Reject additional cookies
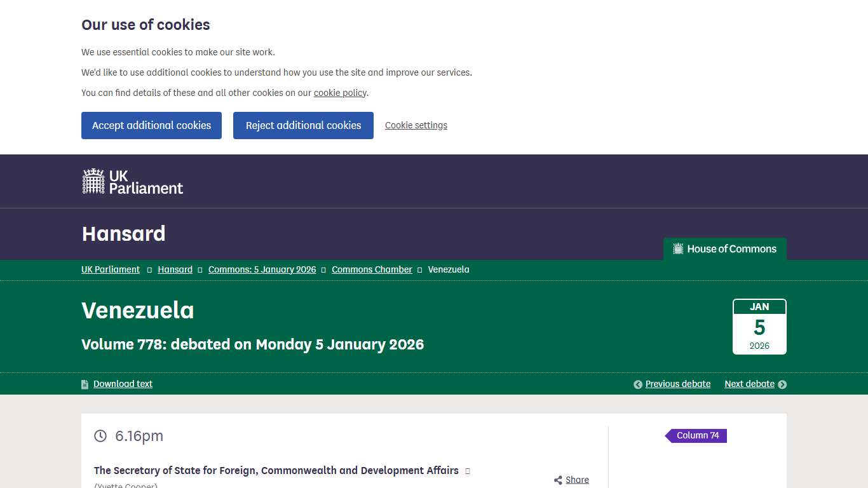The image size is (868, 488). (303, 125)
